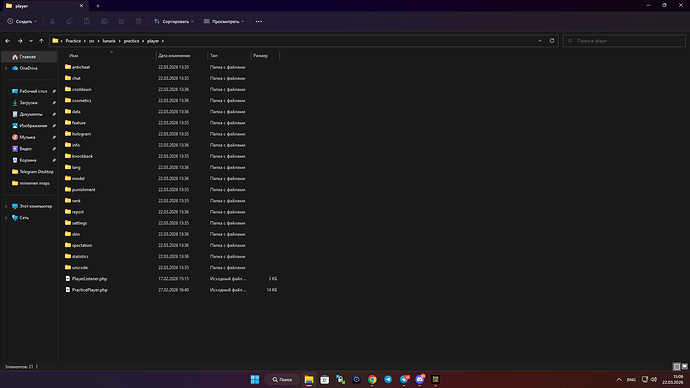Switch to large thumbnails view in status bar
690x388 pixels.
(x=684, y=366)
